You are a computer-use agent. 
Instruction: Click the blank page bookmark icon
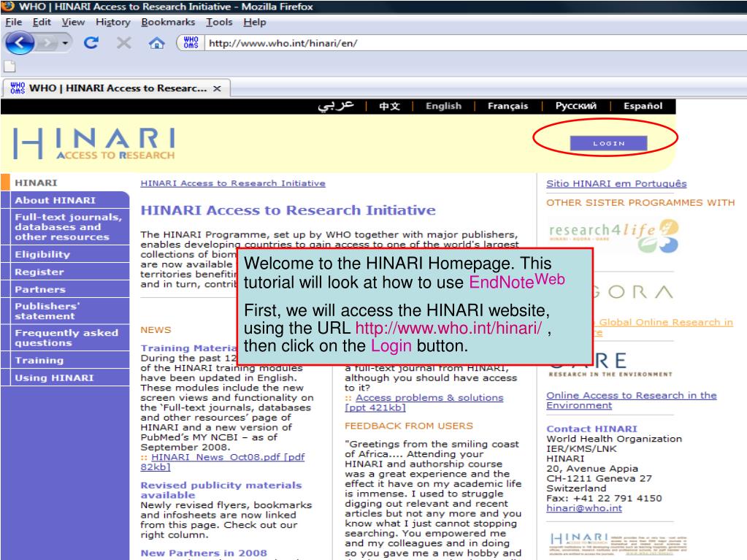(10, 66)
